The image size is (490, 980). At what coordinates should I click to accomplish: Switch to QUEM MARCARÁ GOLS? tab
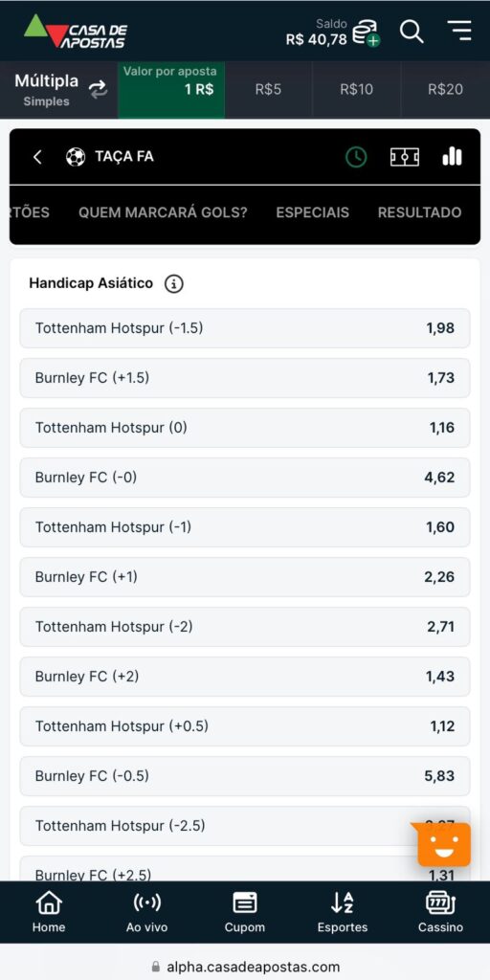point(163,212)
